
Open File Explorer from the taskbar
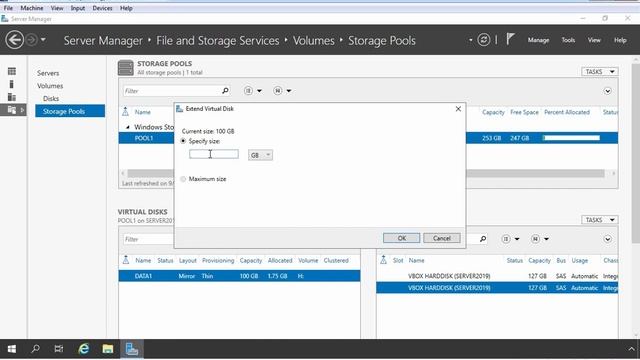pyautogui.click(x=108, y=349)
